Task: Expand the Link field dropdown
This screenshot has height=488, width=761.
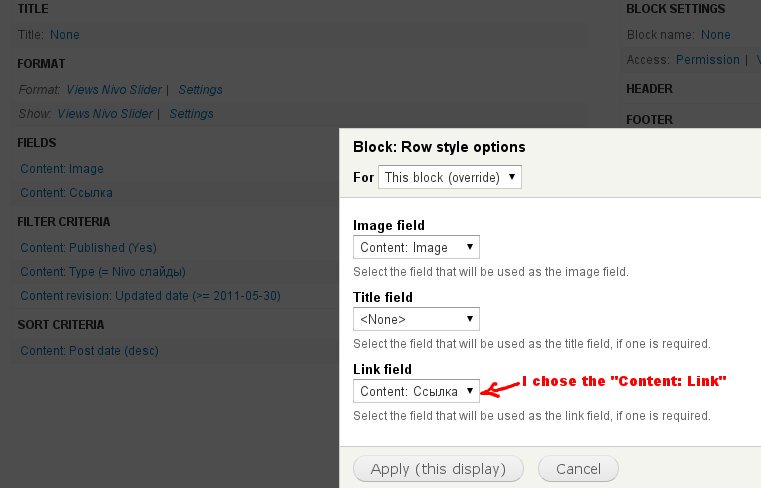Action: point(416,391)
